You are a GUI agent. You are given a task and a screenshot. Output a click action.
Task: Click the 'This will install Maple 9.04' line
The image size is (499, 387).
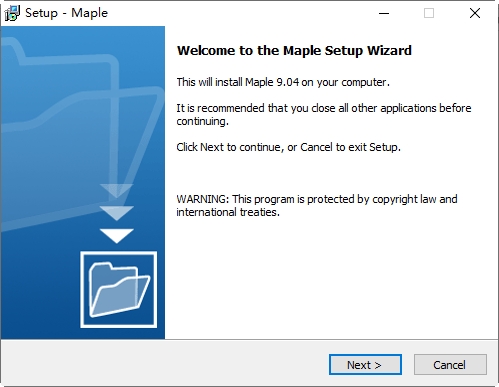tap(283, 82)
